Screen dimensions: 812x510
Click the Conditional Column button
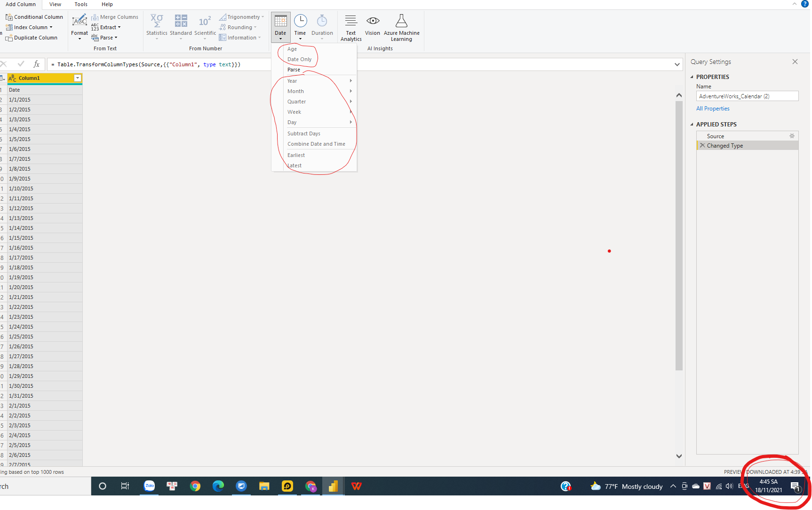coord(34,17)
